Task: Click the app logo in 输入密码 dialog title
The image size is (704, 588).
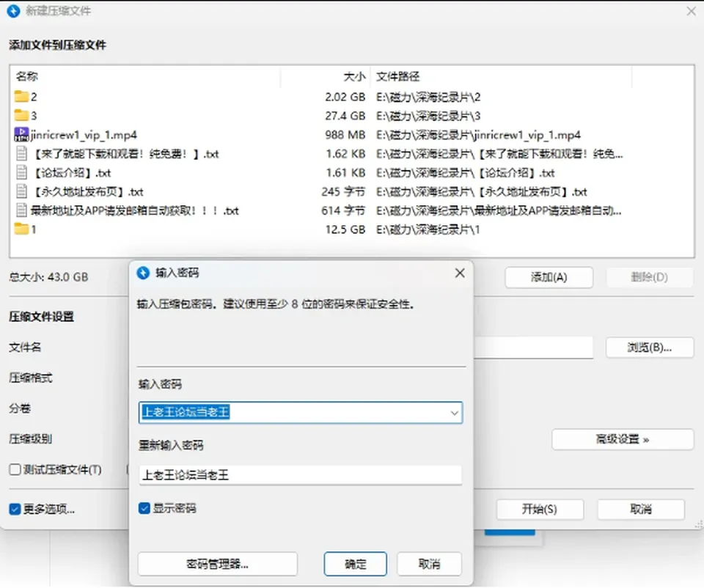Action: [x=143, y=273]
